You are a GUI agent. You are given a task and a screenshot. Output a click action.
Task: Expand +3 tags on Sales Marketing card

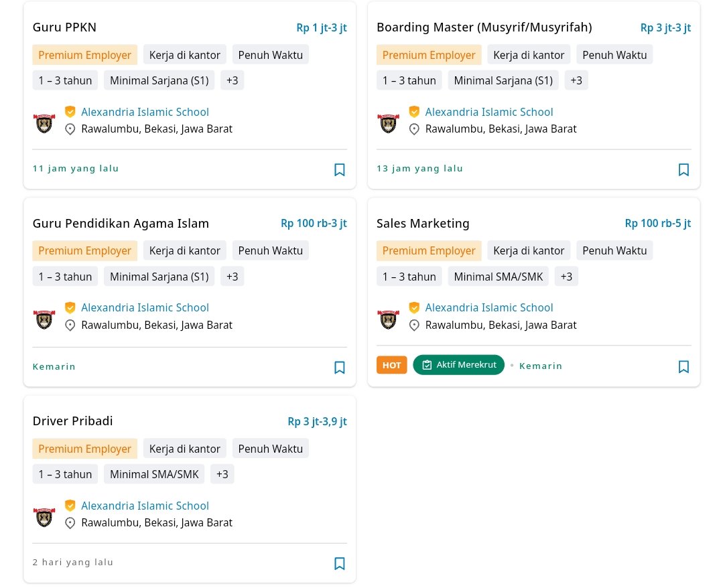pos(566,277)
